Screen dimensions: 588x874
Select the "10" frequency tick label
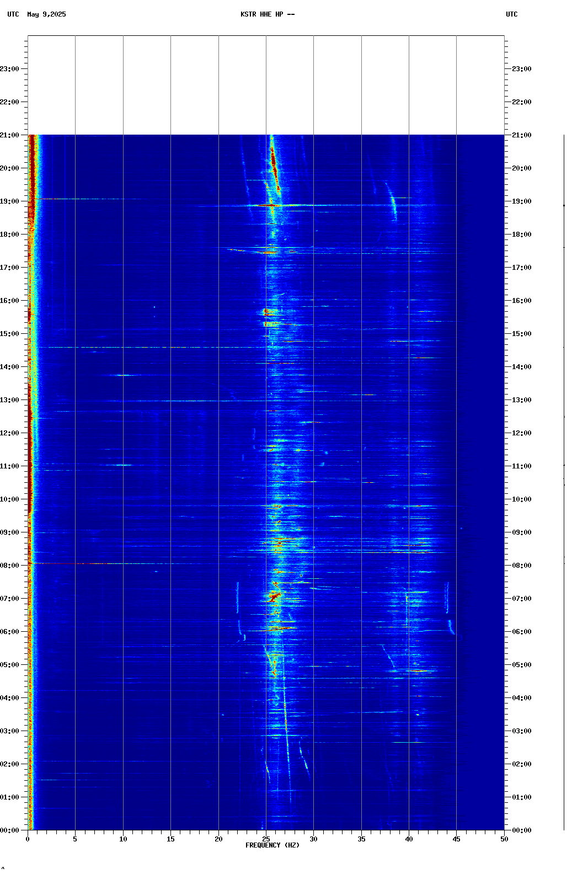[123, 839]
